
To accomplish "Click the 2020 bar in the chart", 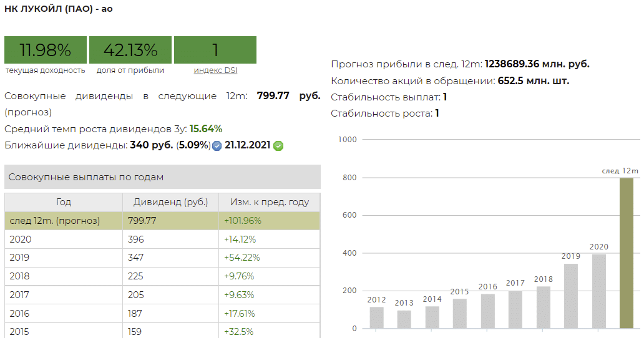I will (598, 291).
